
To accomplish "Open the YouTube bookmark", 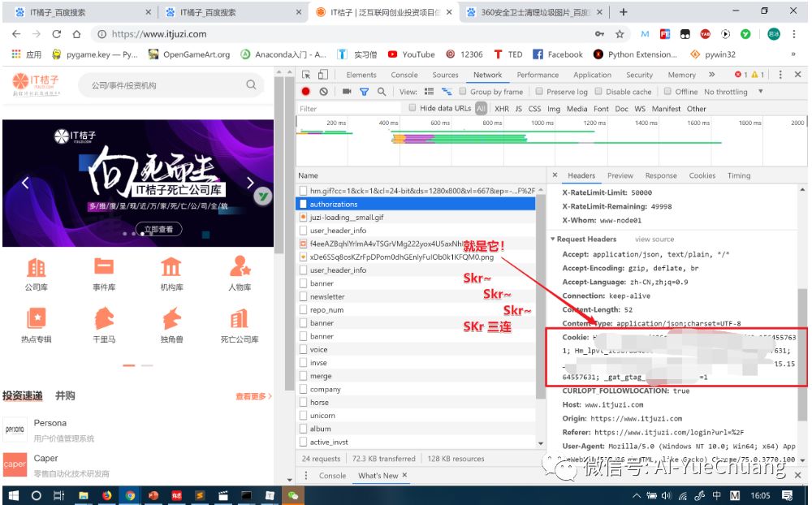I will 412,54.
